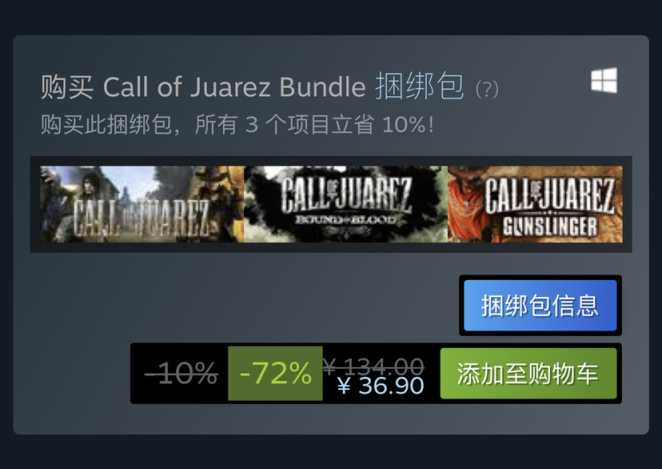
Task: Click the 立省 10% savings description line
Action: tap(237, 125)
